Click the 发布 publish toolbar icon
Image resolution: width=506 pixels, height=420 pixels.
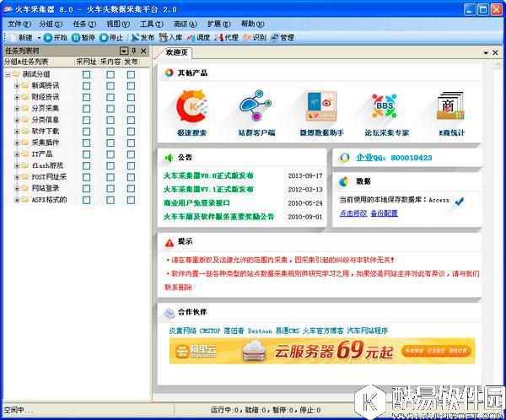(143, 37)
